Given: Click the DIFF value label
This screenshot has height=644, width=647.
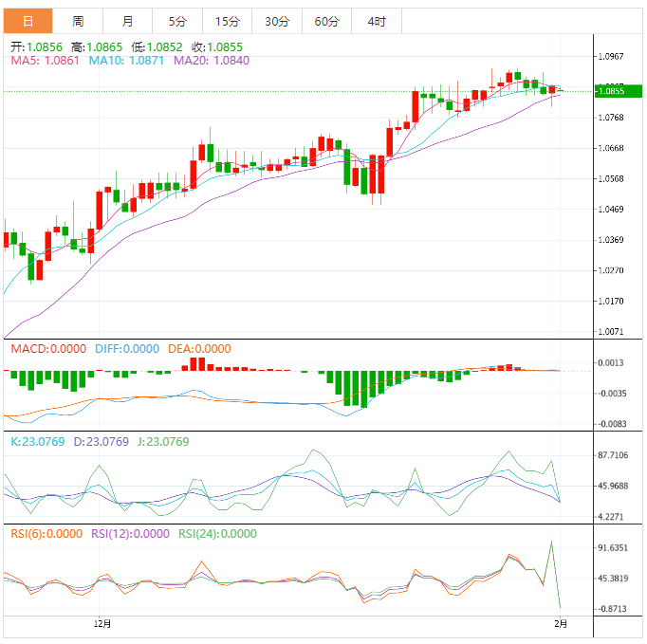Looking at the screenshot, I should [x=127, y=348].
